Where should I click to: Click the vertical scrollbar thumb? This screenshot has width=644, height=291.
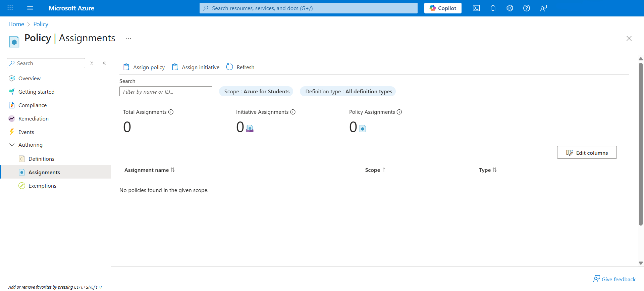click(641, 144)
